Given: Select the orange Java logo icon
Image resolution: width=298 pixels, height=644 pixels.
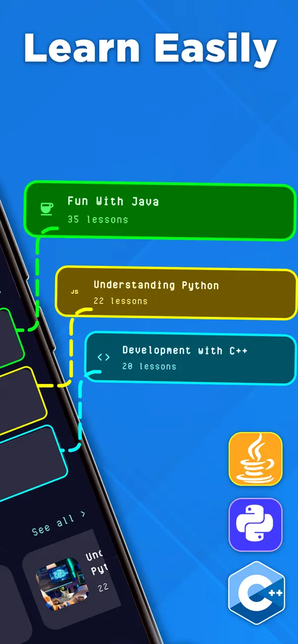Looking at the screenshot, I should 255,459.
